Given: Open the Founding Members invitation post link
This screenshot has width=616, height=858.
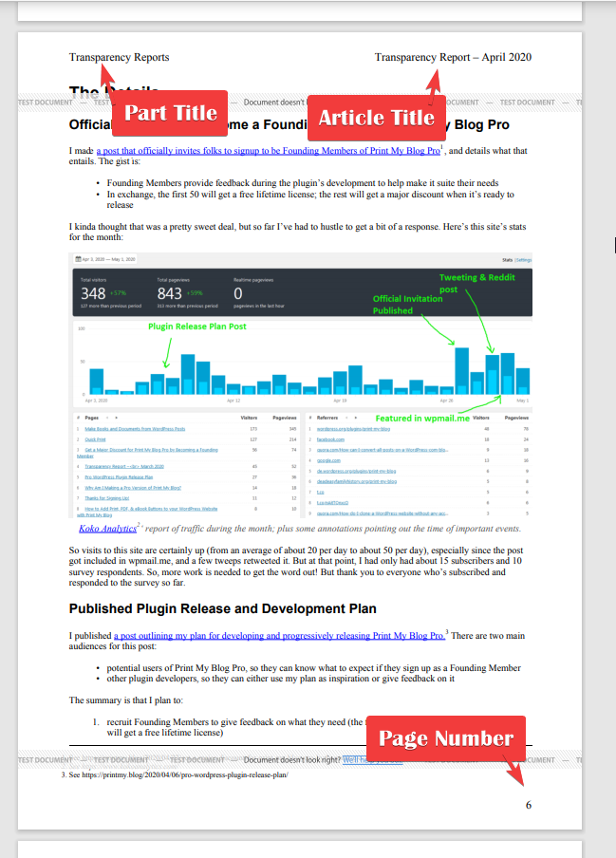Looking at the screenshot, I should pyautogui.click(x=268, y=151).
